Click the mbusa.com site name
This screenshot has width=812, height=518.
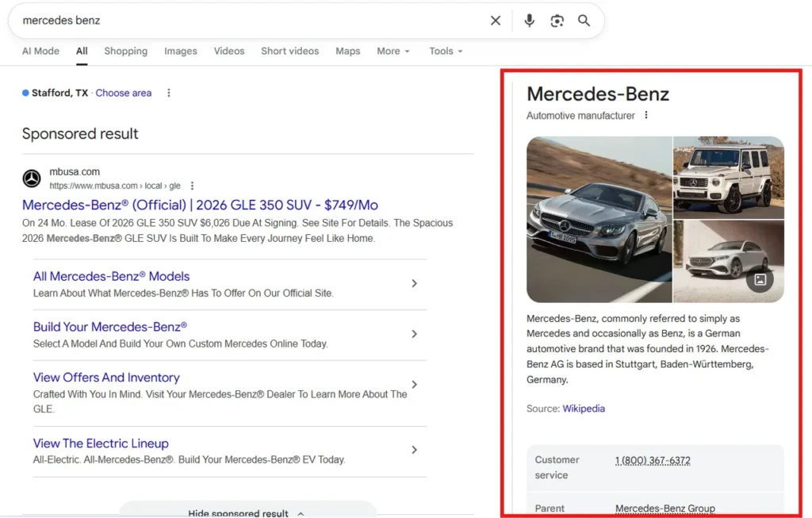[75, 171]
